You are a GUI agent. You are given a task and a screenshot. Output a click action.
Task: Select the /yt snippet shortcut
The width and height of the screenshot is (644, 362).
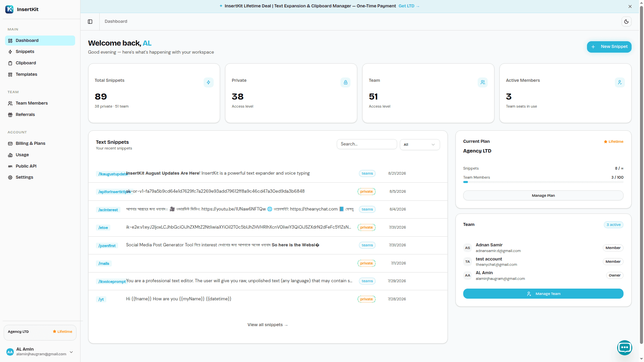101,299
